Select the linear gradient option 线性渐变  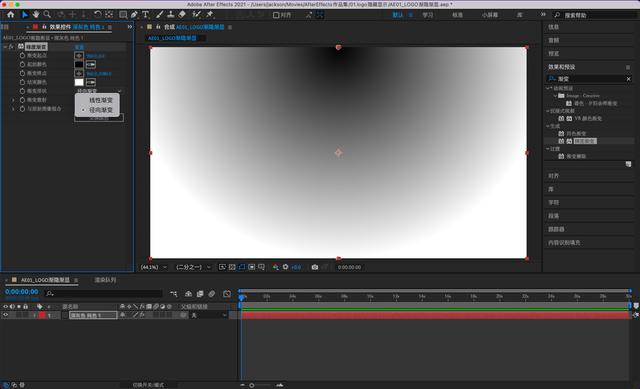coord(100,100)
